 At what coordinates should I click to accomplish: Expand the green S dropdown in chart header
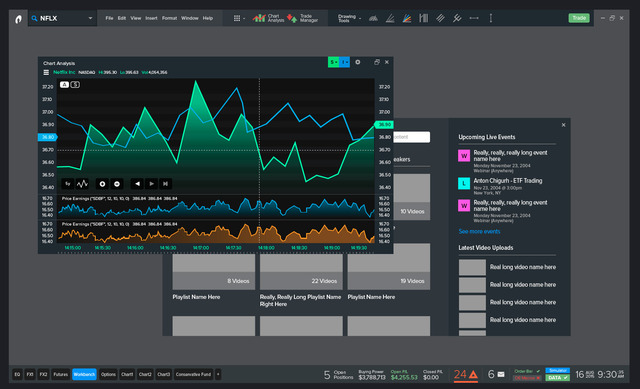(334, 62)
